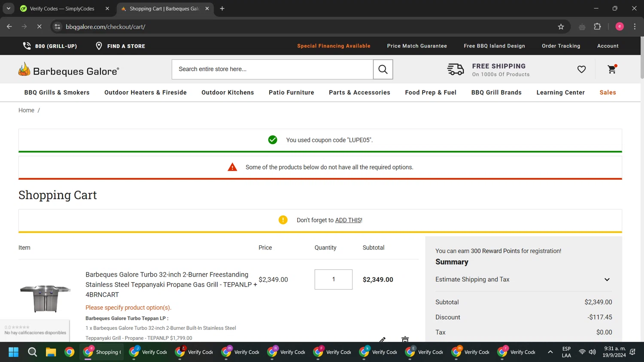Image resolution: width=644 pixels, height=362 pixels.
Task: Open BBQ Grills & Smokers menu
Action: pos(57,93)
